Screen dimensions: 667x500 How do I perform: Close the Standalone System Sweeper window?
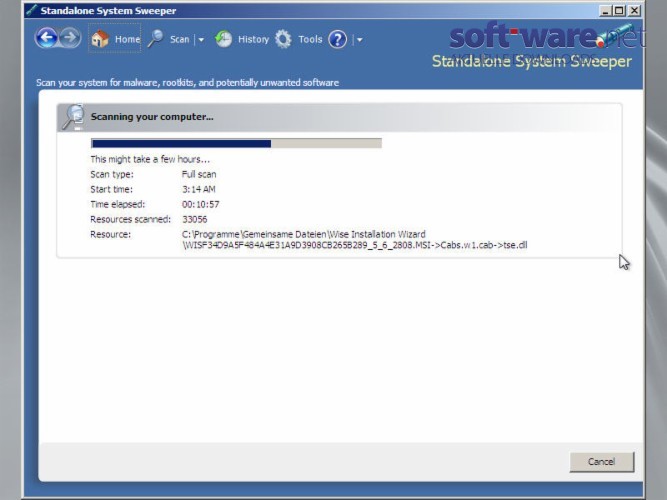point(634,11)
